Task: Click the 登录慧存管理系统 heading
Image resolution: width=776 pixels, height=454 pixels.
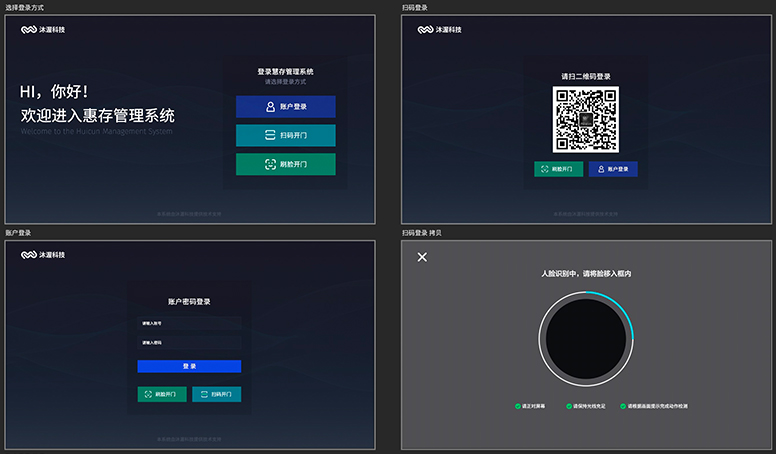Action: click(286, 71)
